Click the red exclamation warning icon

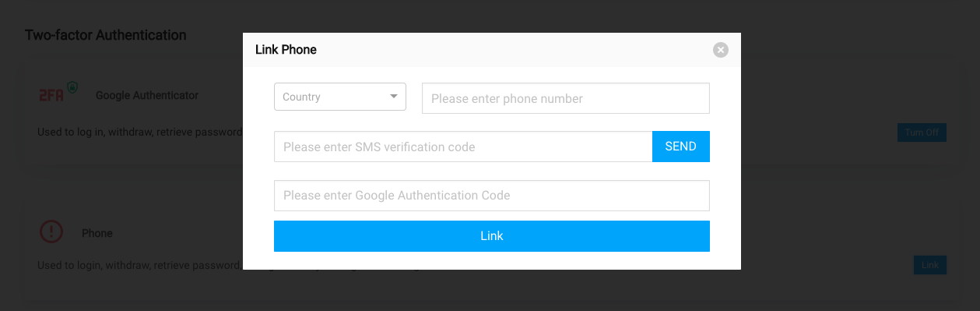coord(51,231)
